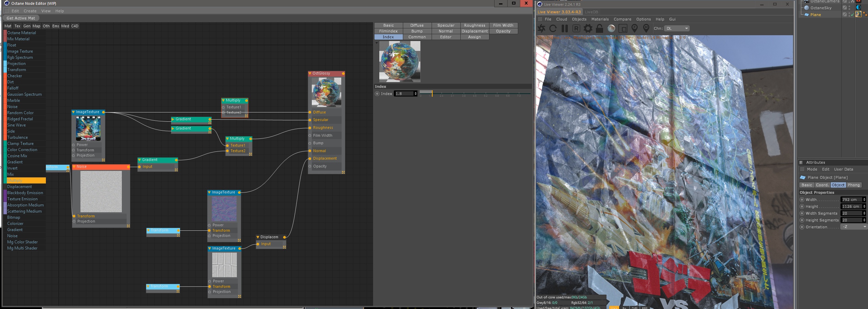Click the OctGlossy node corner resize icon
This screenshot has width=868, height=309.
tap(343, 172)
